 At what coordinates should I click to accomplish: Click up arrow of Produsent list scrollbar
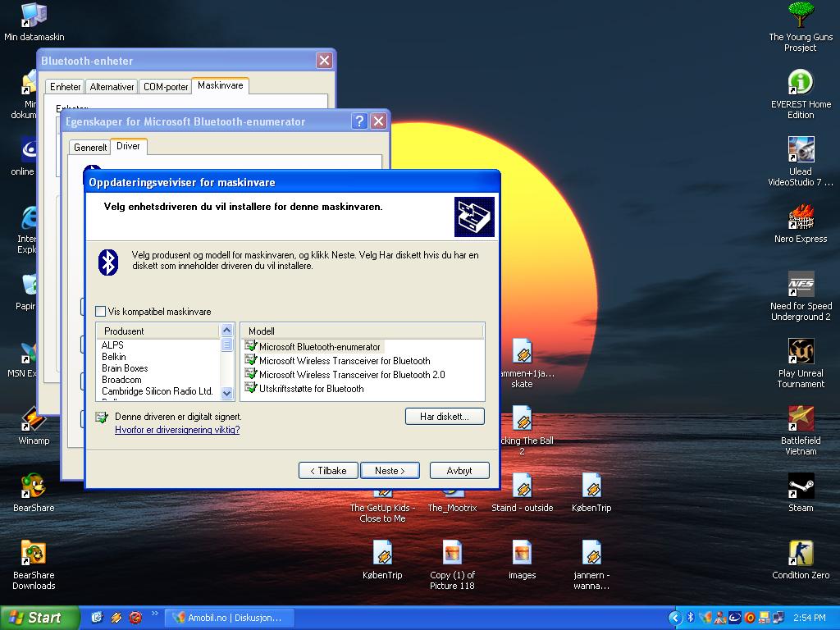click(226, 330)
